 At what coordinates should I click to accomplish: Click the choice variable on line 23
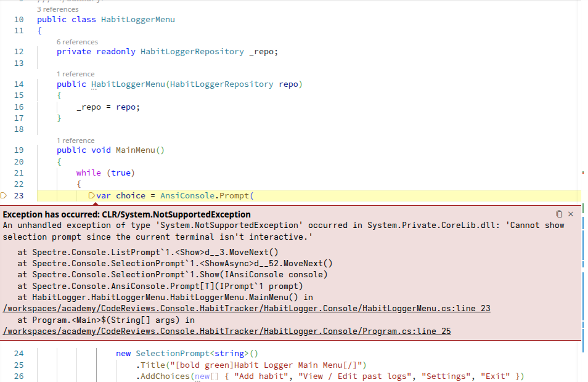click(x=131, y=196)
